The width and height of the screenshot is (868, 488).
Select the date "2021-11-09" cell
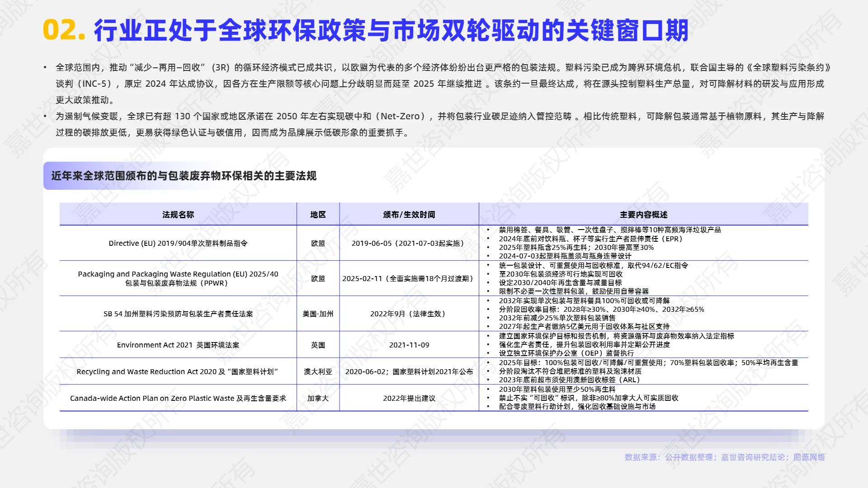pyautogui.click(x=408, y=345)
